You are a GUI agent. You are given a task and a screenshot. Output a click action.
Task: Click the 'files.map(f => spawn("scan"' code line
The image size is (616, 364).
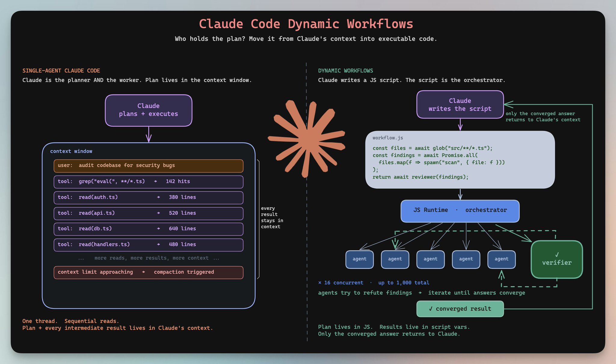442,163
